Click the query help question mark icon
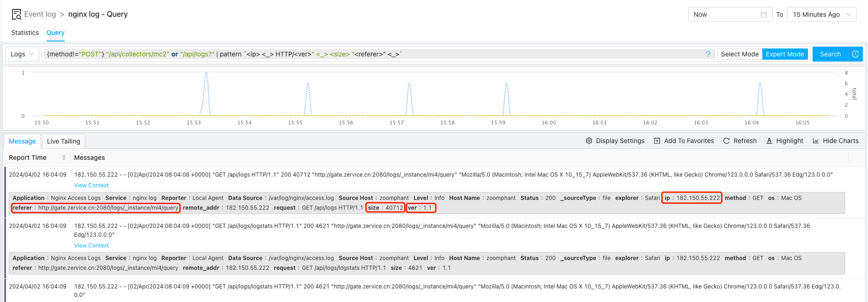 pos(708,54)
